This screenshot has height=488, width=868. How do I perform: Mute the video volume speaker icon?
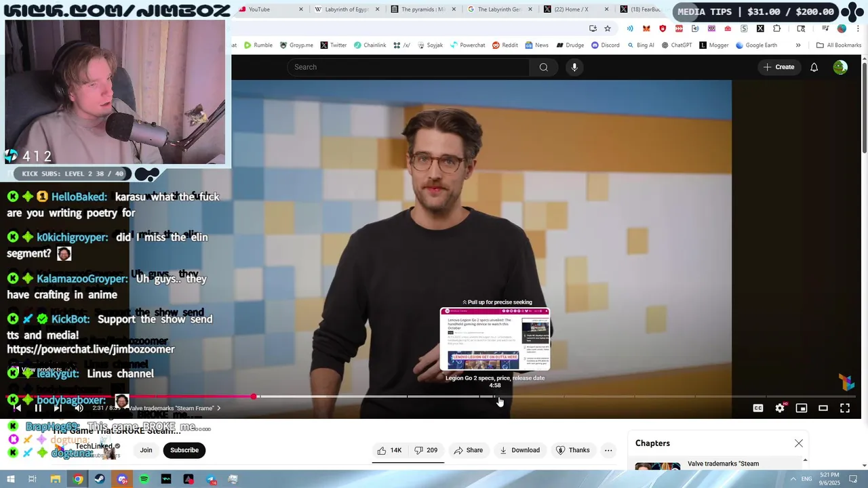click(79, 408)
